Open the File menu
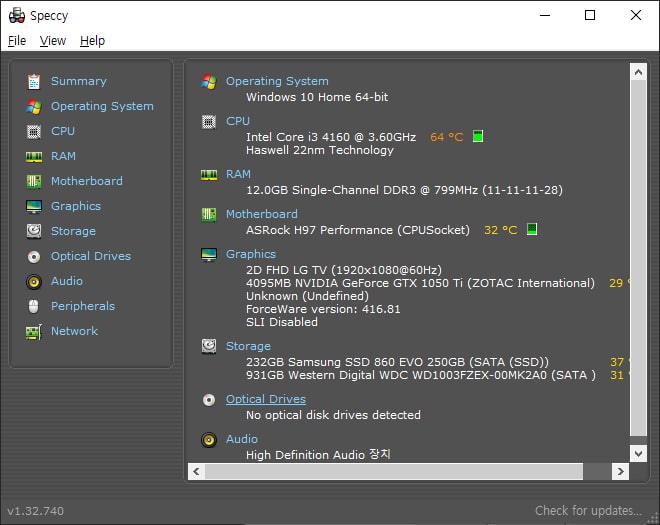 [17, 41]
